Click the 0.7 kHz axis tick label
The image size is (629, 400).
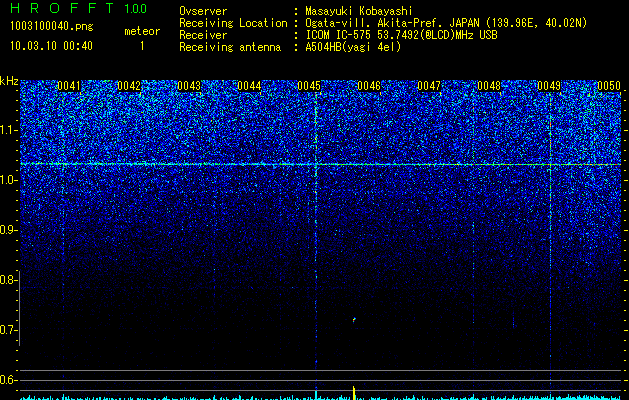[7, 330]
